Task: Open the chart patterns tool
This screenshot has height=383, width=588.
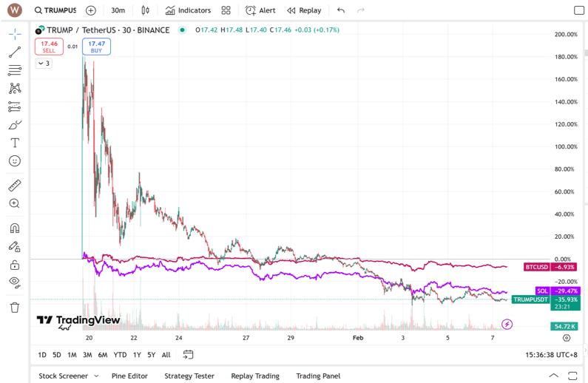Action: click(15, 88)
